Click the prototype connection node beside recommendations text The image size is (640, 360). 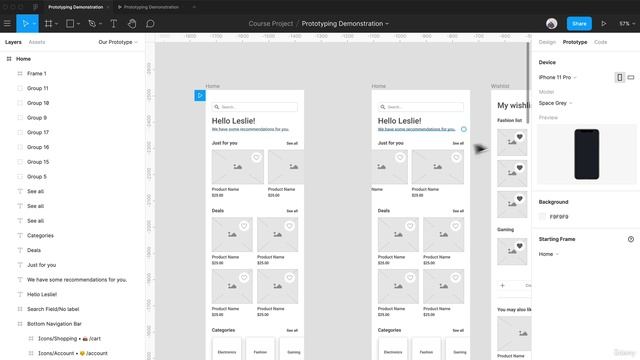tap(464, 129)
